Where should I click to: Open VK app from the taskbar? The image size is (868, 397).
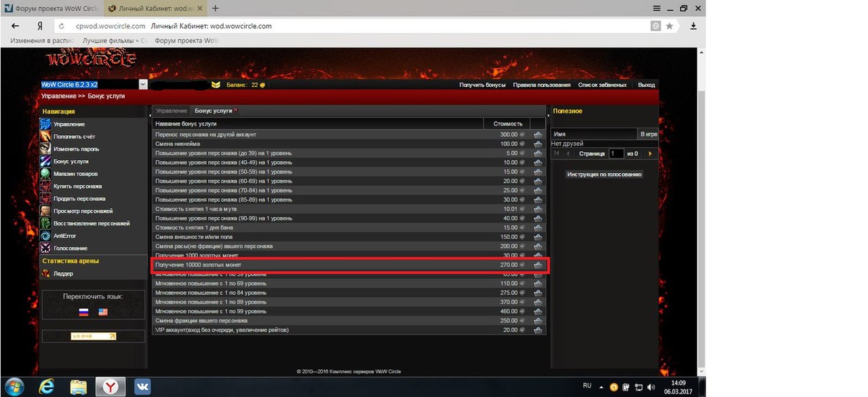tap(142, 386)
